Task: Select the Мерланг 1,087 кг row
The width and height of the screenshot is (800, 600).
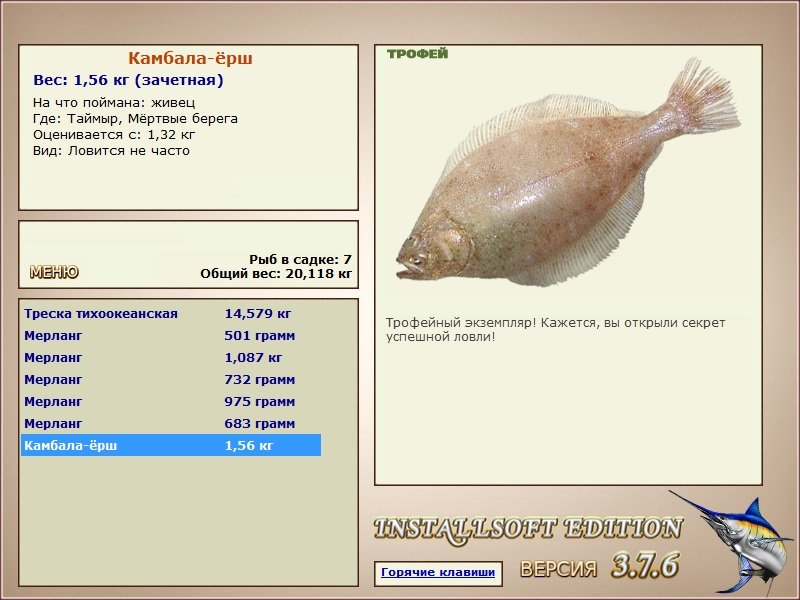Action: [171, 357]
